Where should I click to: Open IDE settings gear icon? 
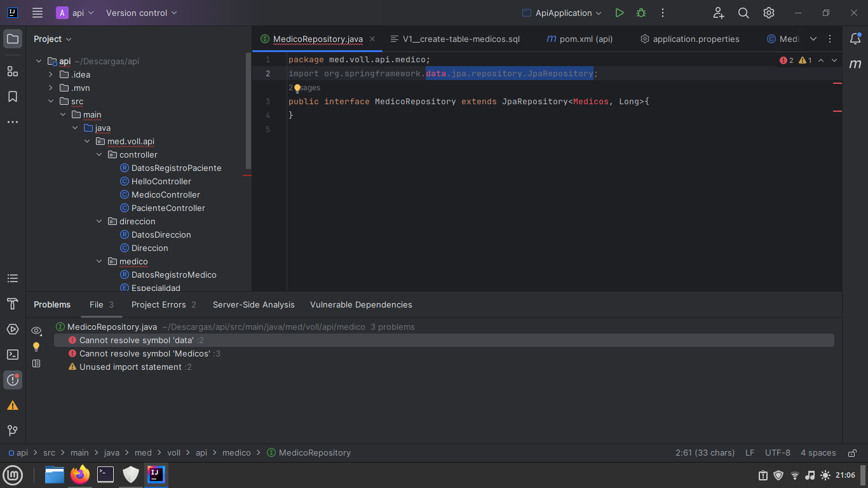pos(769,13)
